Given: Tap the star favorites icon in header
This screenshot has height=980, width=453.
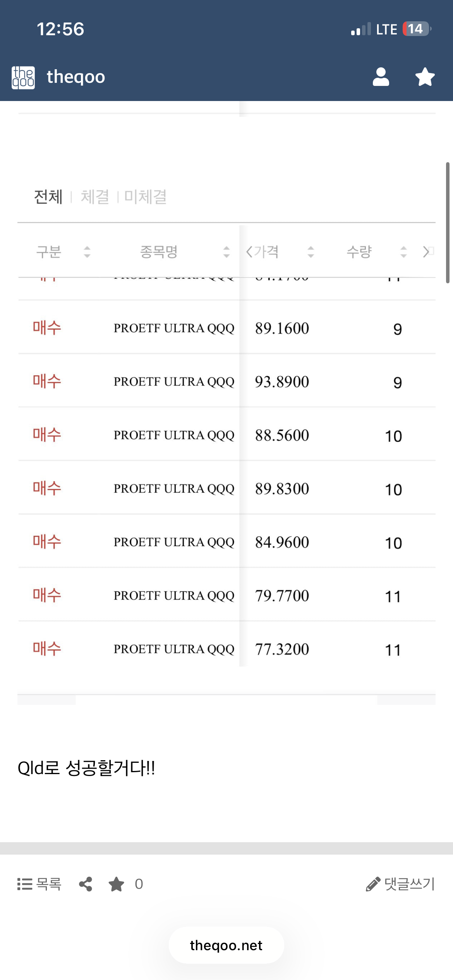Looking at the screenshot, I should [x=425, y=77].
